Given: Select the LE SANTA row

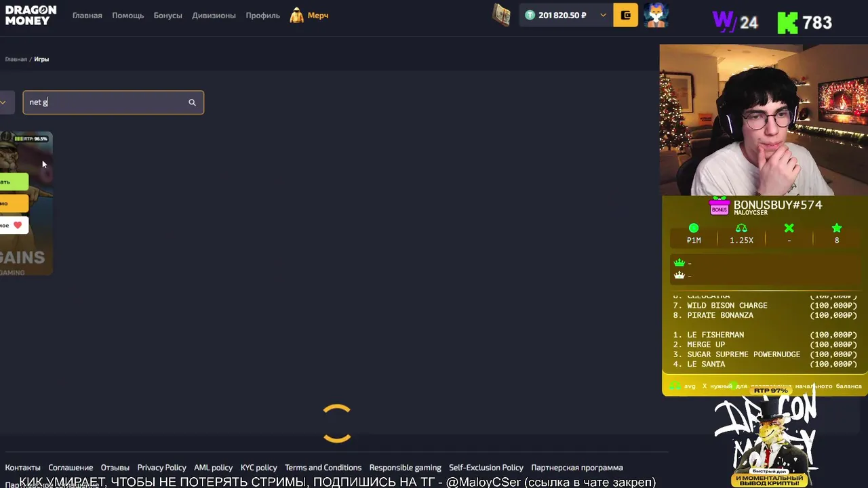Looking at the screenshot, I should (x=764, y=364).
